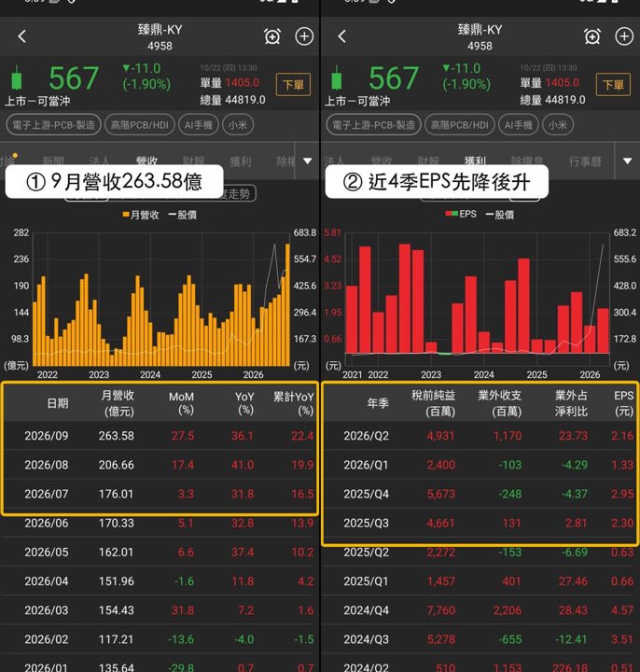Add stock to watchlist in right panel

[x=624, y=36]
